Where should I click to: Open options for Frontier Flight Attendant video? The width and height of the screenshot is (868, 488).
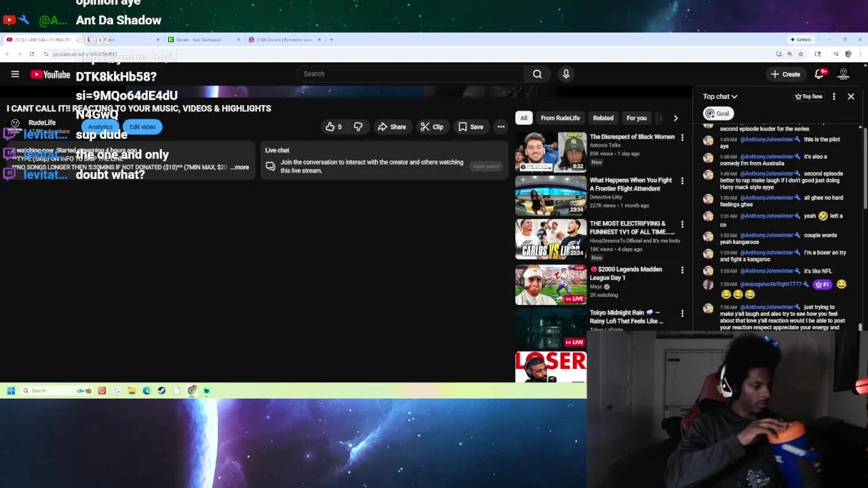pos(682,181)
